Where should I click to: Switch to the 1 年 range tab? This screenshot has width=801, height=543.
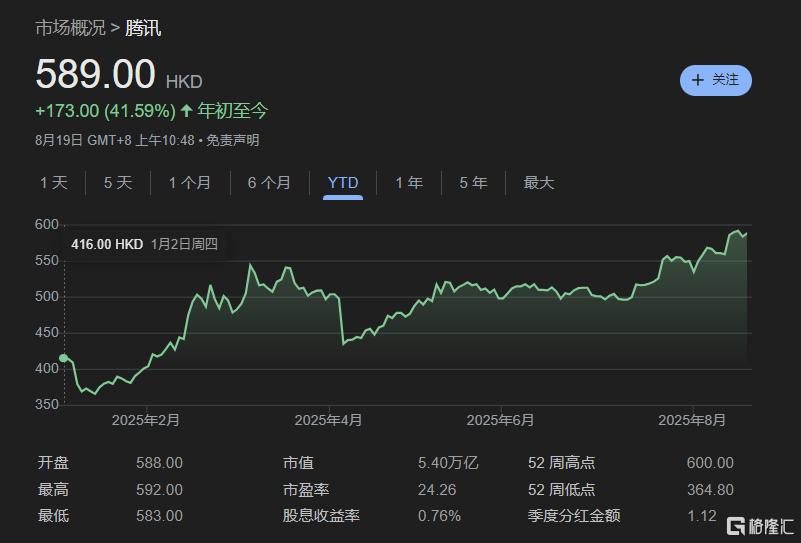[x=409, y=182]
